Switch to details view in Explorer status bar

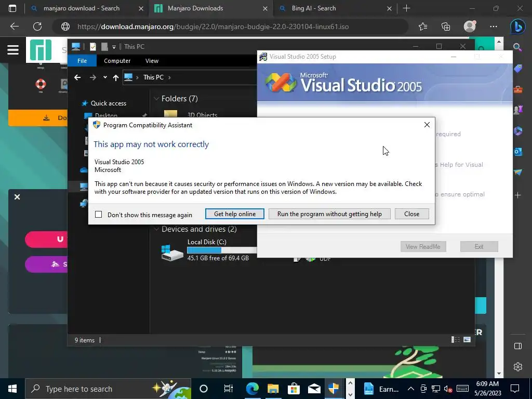(455, 340)
